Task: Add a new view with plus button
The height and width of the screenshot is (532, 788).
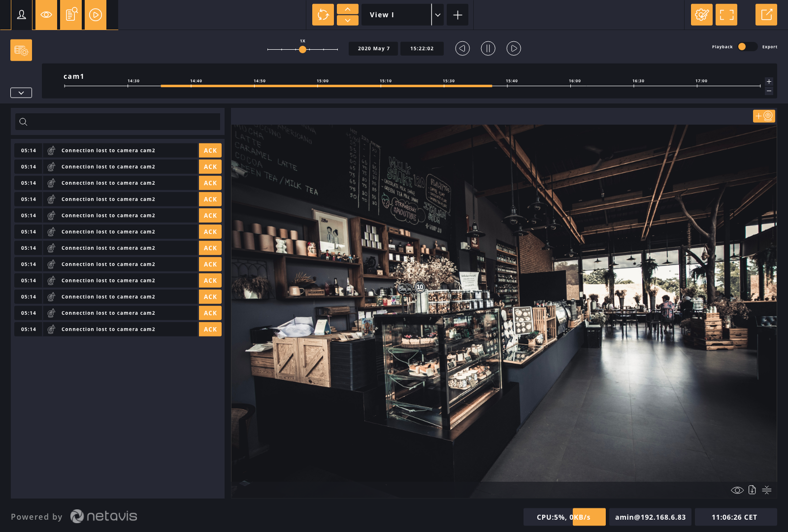Action: pyautogui.click(x=458, y=15)
